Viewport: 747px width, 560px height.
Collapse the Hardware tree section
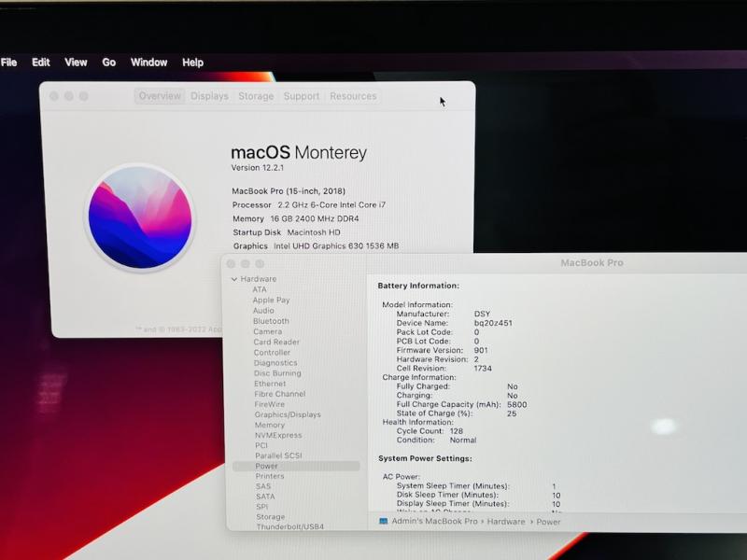234,279
